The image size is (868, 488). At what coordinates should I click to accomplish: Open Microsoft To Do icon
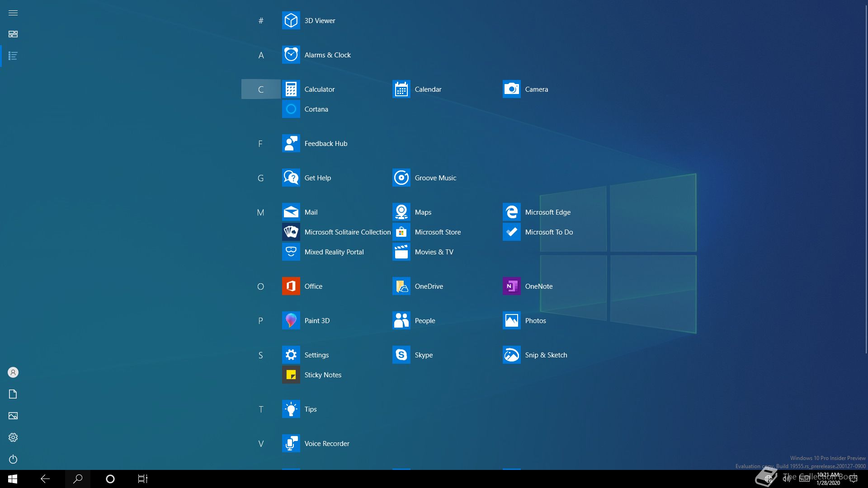(x=511, y=232)
